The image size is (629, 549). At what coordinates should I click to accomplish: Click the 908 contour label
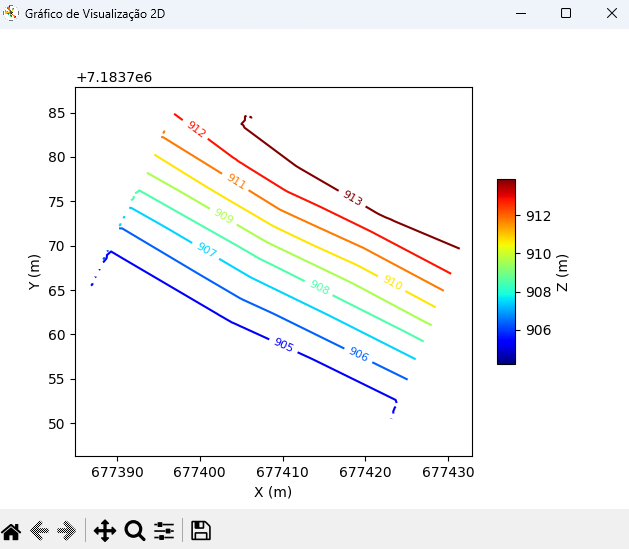[320, 287]
